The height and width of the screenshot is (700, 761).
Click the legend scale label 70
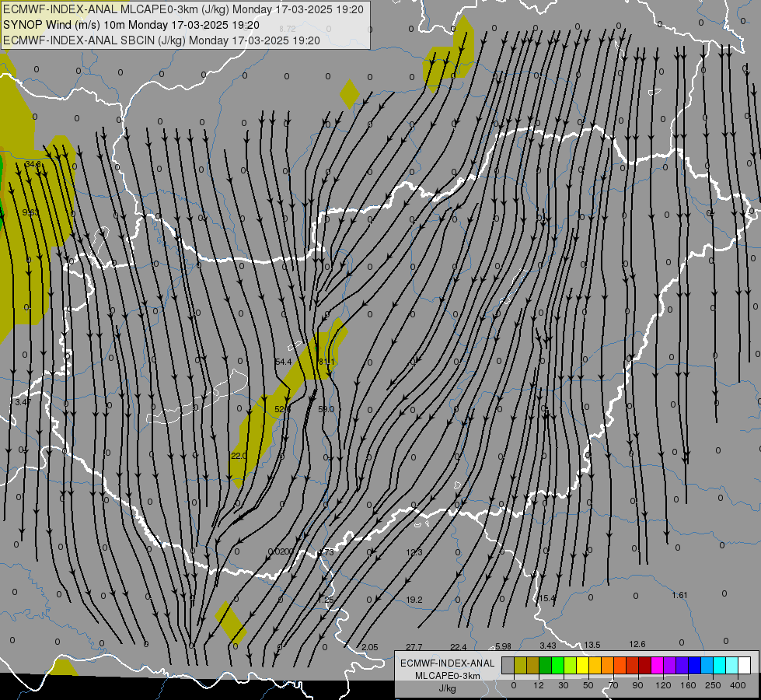click(613, 685)
